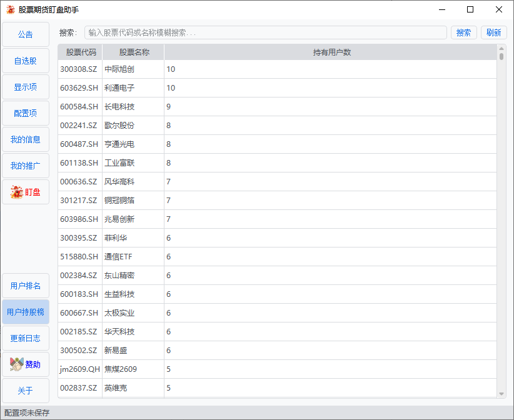
Task: Select stock name 太极实业
Action: click(x=119, y=313)
